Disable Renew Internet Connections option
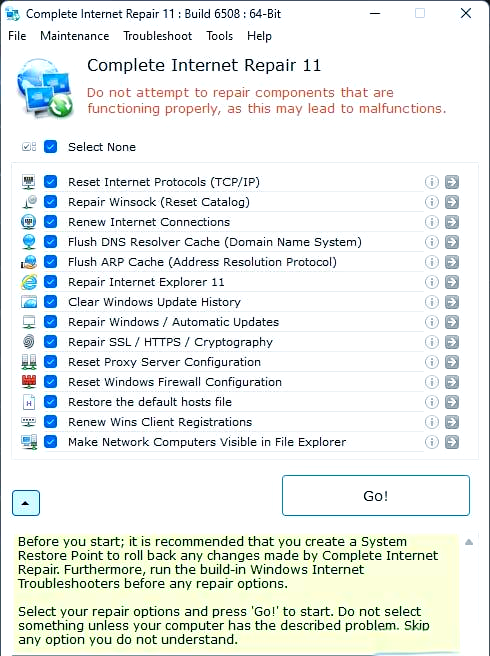The image size is (490, 656). pyautogui.click(x=51, y=222)
